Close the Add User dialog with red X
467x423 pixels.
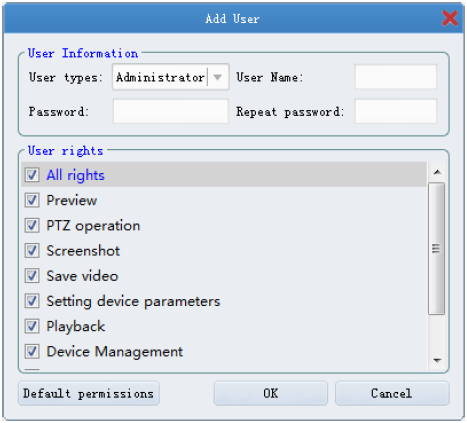[x=450, y=18]
